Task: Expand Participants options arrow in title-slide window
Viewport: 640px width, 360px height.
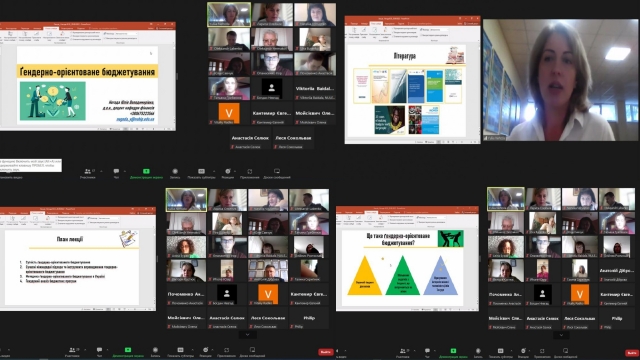Action: pos(101,171)
